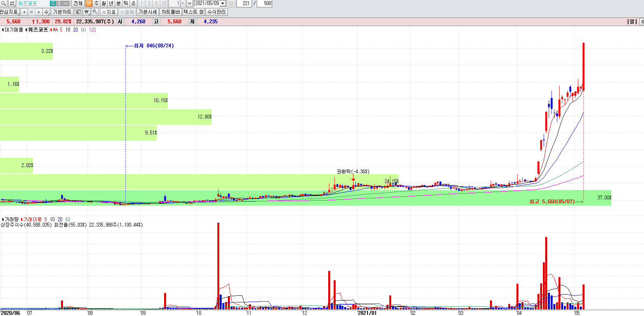Open the stock search magnifier icon
This screenshot has width=644, height=316.
pyautogui.click(x=3, y=3)
